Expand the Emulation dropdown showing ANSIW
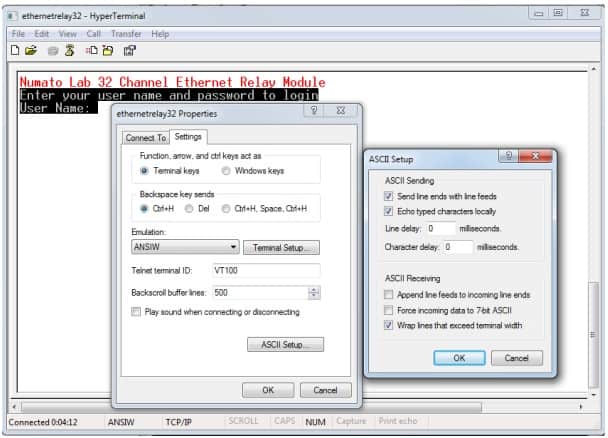Viewport: 608px width, 438px height. pyautogui.click(x=233, y=247)
